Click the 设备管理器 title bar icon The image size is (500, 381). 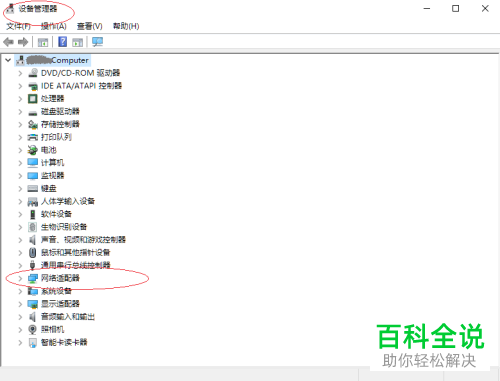coord(10,8)
